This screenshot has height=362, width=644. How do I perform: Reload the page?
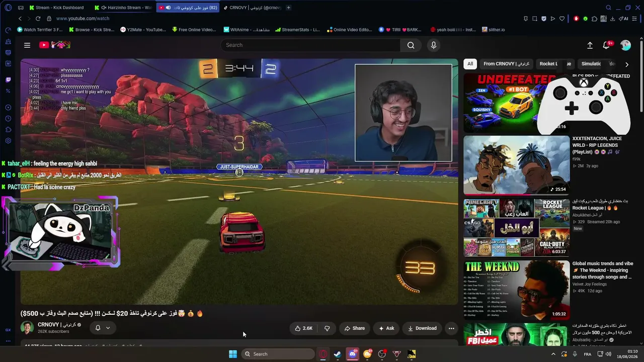pos(38,19)
